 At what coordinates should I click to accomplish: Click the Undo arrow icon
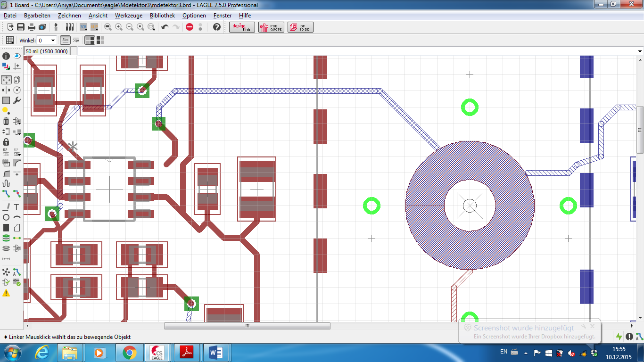pyautogui.click(x=165, y=27)
